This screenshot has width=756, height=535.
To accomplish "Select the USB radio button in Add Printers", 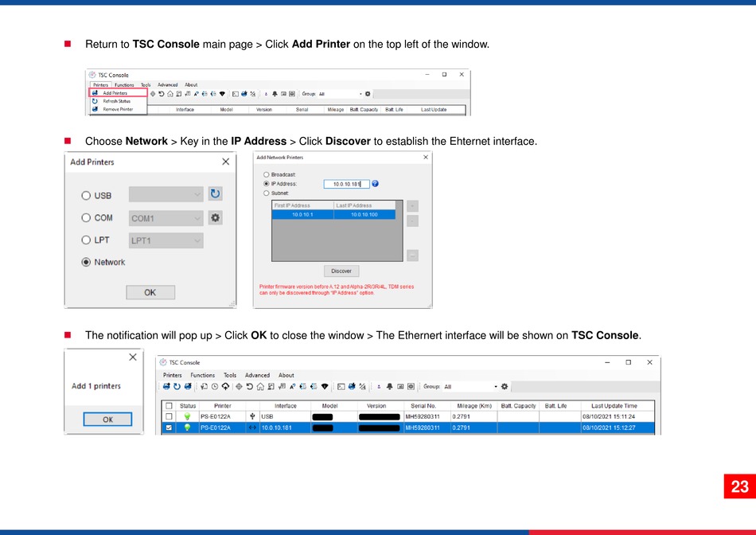I will coord(86,195).
